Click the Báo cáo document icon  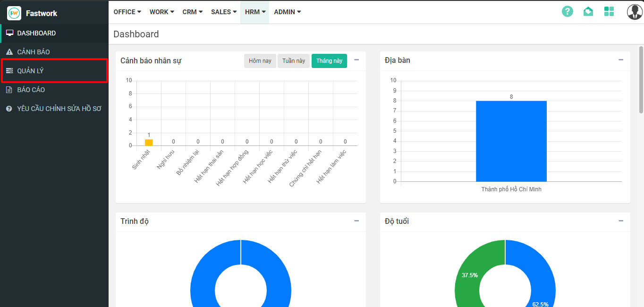coord(9,90)
